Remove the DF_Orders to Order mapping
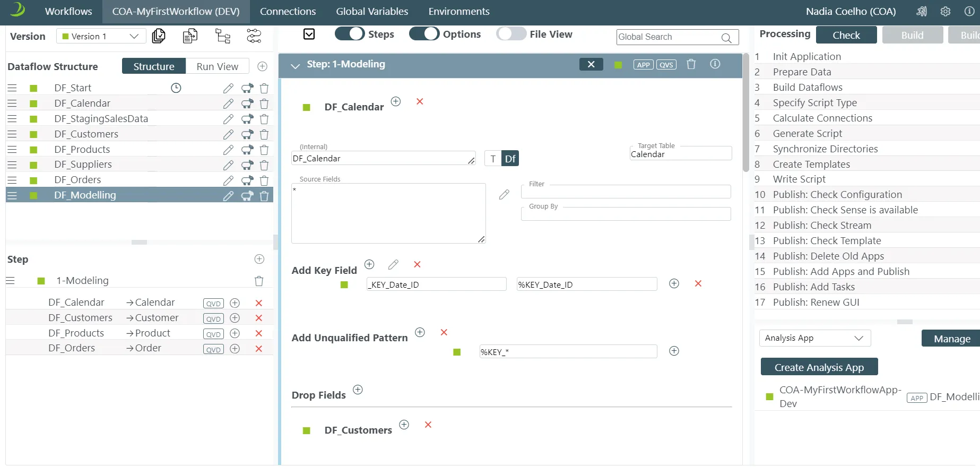 pyautogui.click(x=259, y=349)
